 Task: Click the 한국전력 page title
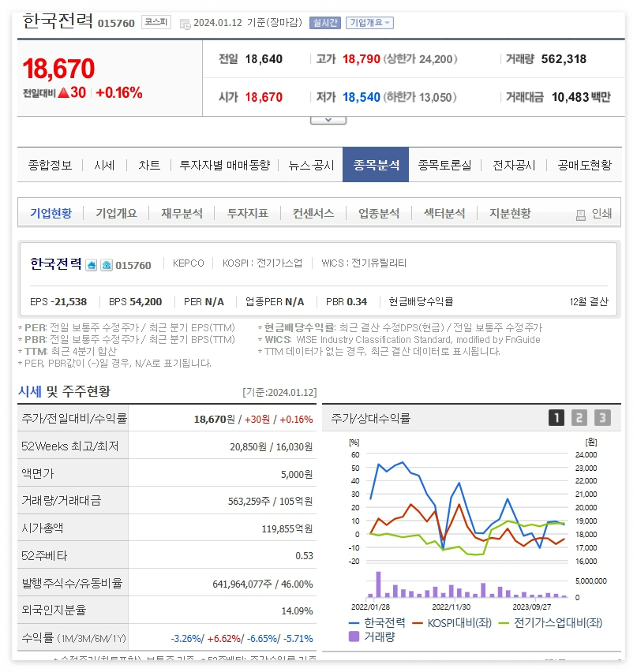tap(58, 21)
